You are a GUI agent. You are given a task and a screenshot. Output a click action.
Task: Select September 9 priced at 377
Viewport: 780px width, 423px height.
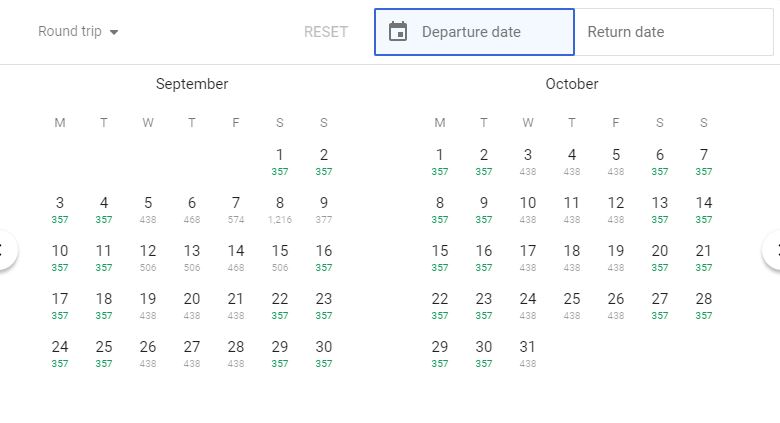click(x=324, y=208)
